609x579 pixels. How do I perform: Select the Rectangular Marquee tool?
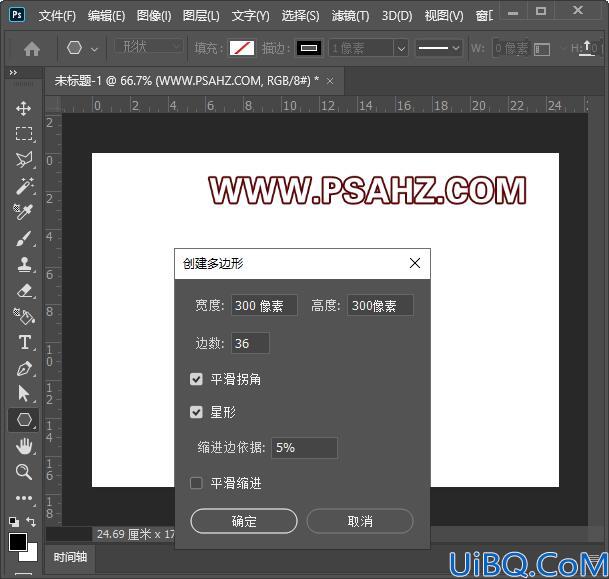pos(24,134)
